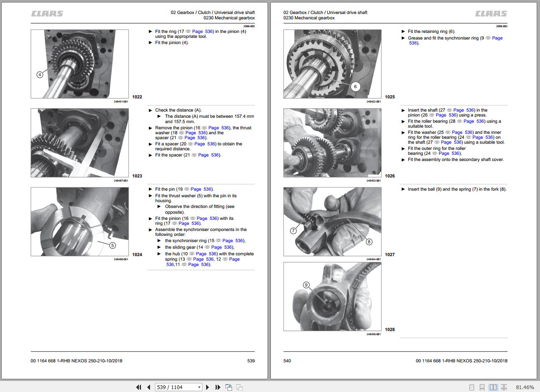Click 'Check the distance (A).' instruction text
Screen dimensions: 540x392
tap(178, 110)
